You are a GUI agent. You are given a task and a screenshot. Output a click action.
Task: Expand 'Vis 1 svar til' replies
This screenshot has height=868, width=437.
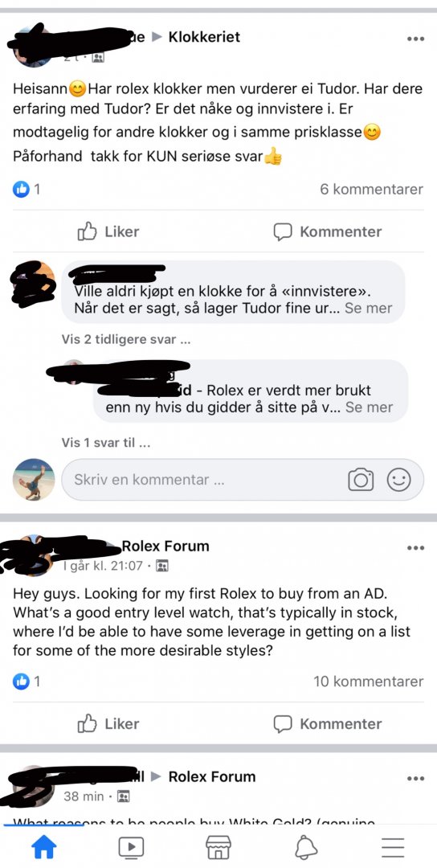pyautogui.click(x=106, y=443)
